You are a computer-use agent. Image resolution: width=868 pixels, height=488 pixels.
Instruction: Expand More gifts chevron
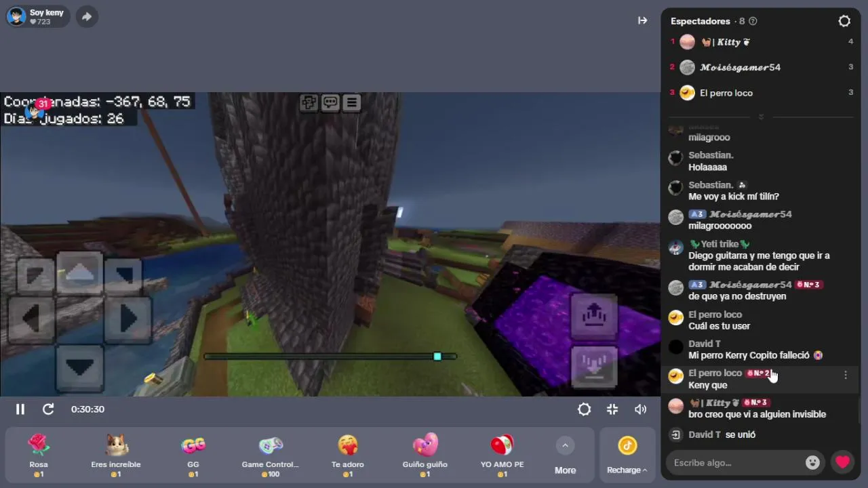coord(565,445)
